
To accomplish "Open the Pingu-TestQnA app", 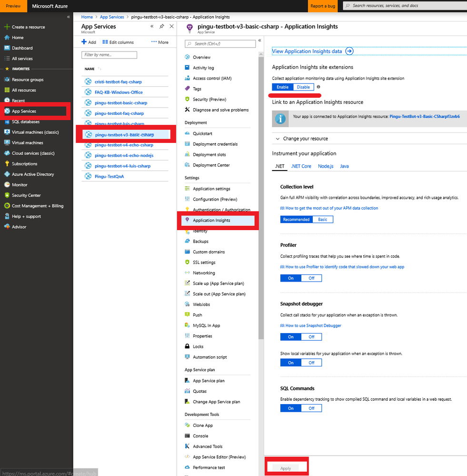I will click(109, 176).
